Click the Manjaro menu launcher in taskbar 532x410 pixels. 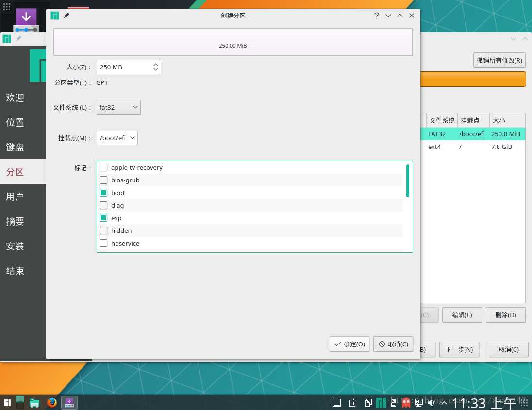pos(7,403)
